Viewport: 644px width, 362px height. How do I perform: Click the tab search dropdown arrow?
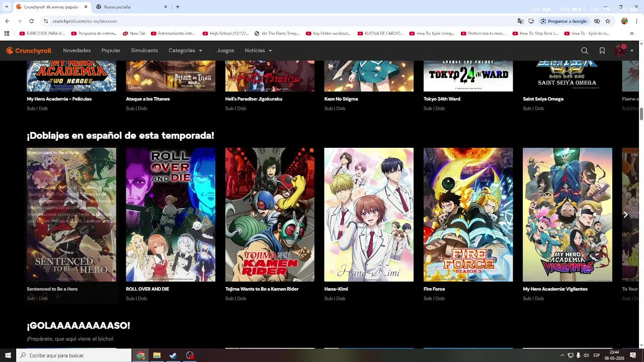click(7, 7)
